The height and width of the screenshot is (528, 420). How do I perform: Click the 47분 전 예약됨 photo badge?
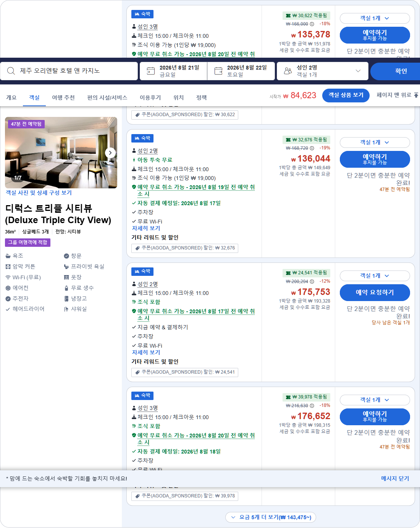coord(26,124)
